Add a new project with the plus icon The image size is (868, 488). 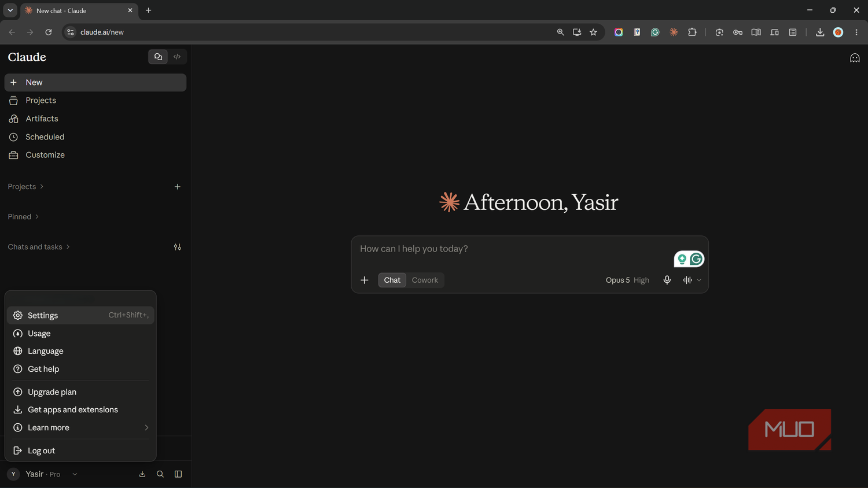178,187
